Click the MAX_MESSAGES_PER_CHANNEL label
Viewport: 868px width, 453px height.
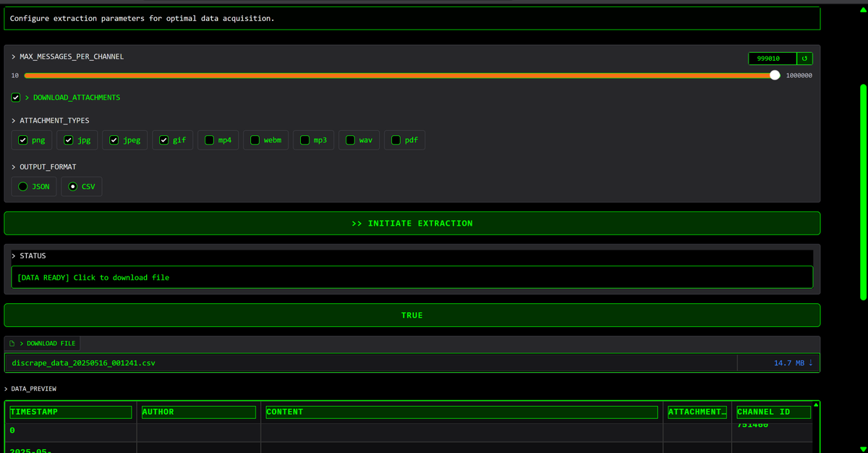click(x=72, y=56)
